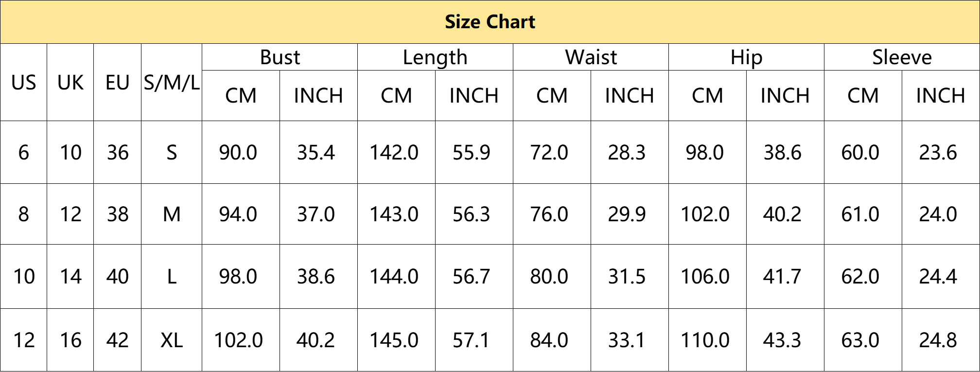Screen dimensions: 980x372
Task: Click the UK header cell
Action: 70,82
